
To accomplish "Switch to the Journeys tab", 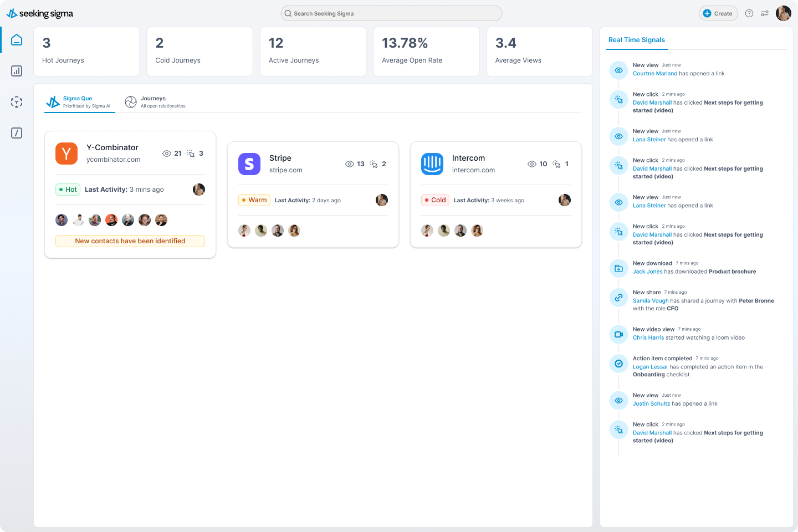I will [155, 102].
